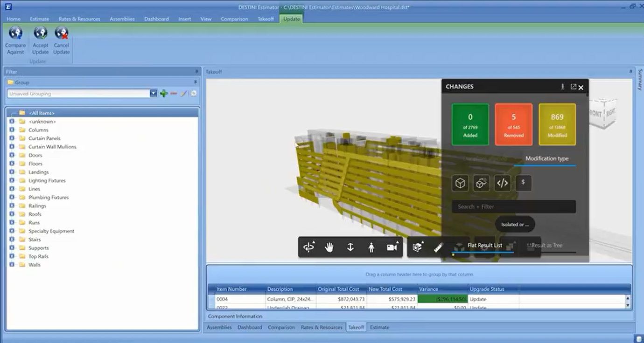Click the yellow Modified changes tile
The image size is (644, 343).
(557, 124)
